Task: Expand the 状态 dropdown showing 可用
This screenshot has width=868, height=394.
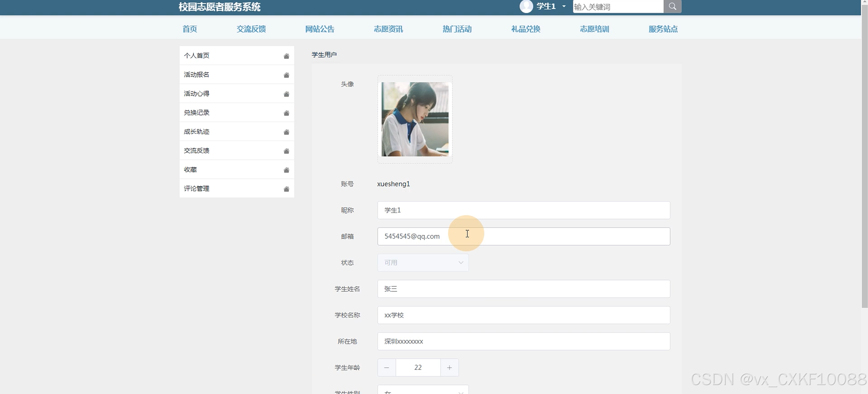Action: [x=423, y=263]
